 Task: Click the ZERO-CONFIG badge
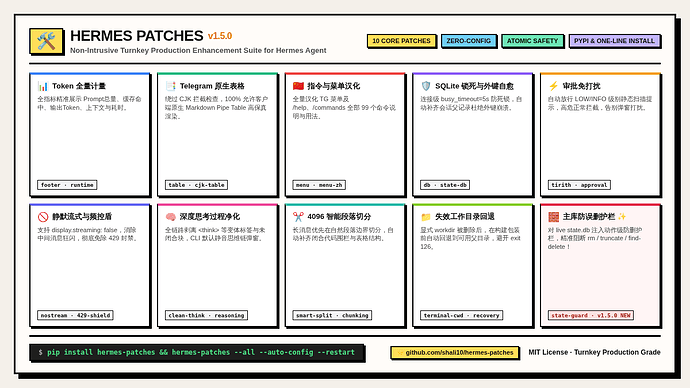(x=469, y=41)
